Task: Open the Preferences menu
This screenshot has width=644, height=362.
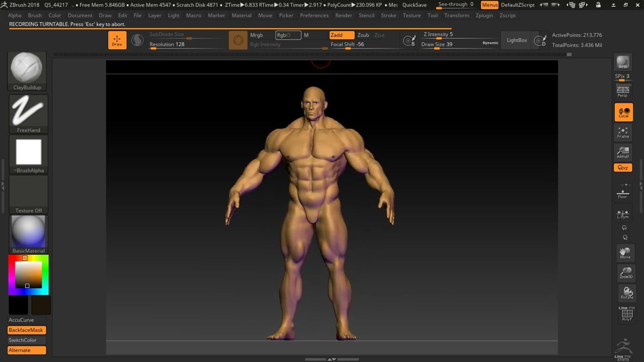Action: pos(314,16)
